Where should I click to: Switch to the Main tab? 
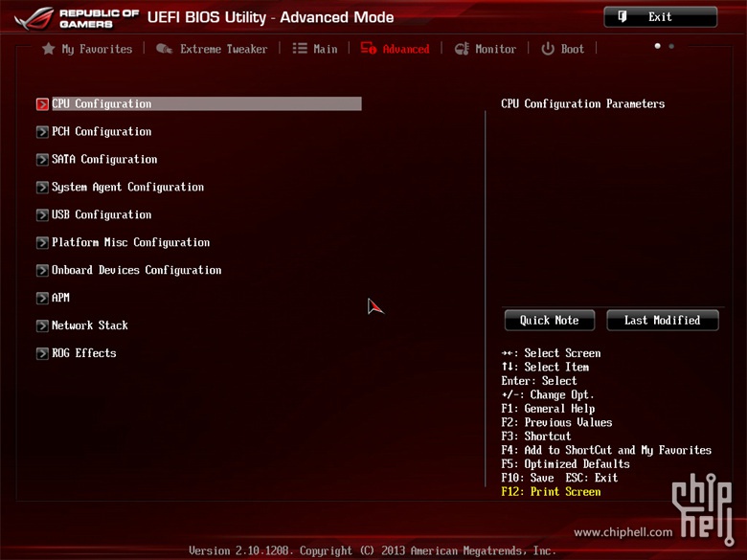[326, 49]
